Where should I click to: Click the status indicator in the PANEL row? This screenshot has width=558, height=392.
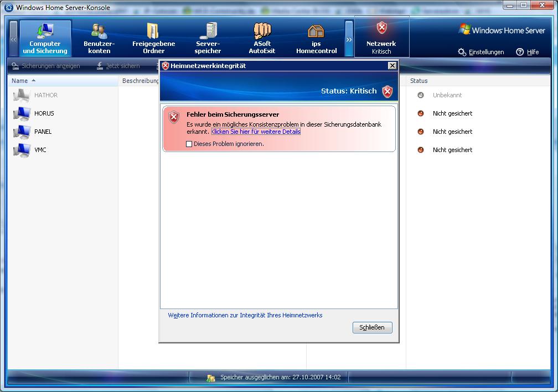pyautogui.click(x=421, y=132)
